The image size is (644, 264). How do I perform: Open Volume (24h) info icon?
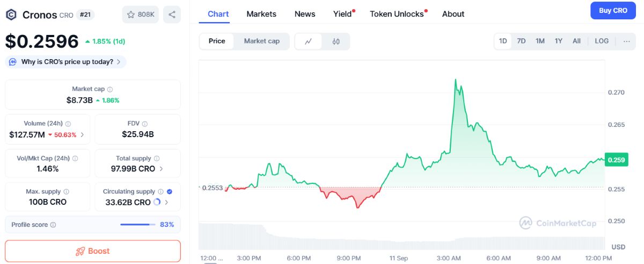(68, 124)
